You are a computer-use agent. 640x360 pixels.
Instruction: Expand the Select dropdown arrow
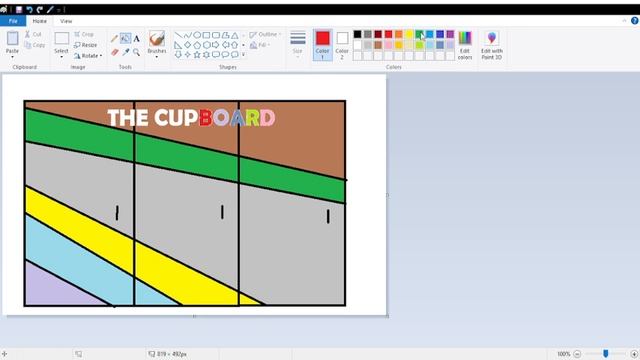tap(62, 57)
